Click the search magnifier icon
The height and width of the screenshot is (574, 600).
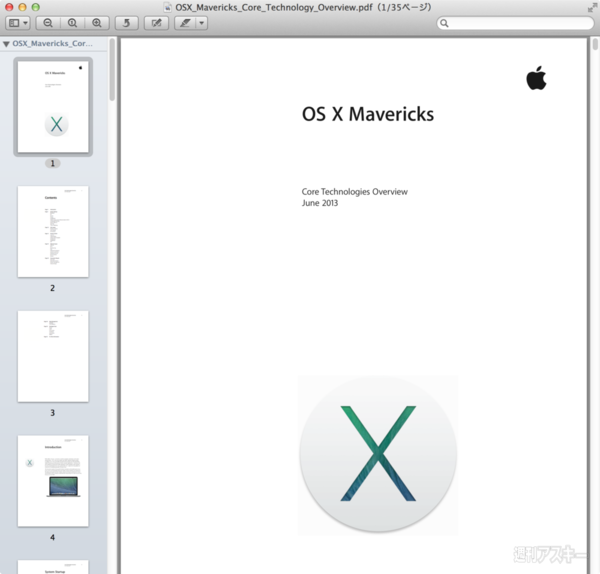(444, 23)
